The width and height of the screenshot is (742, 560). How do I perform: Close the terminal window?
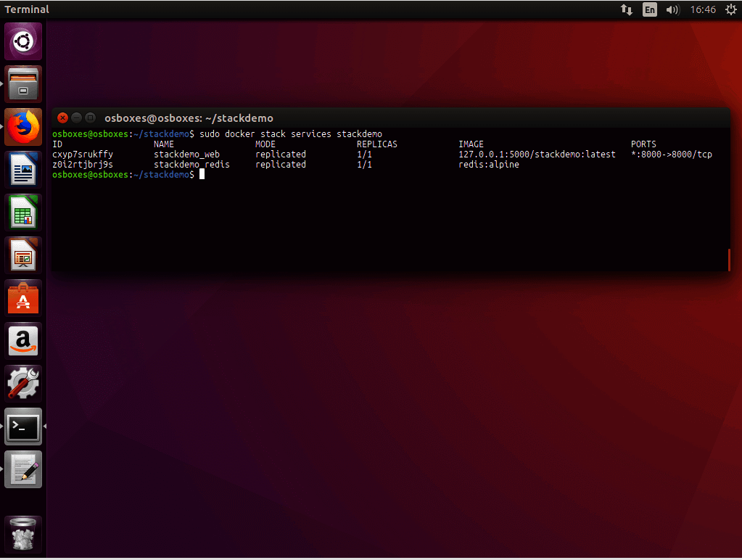pos(62,118)
